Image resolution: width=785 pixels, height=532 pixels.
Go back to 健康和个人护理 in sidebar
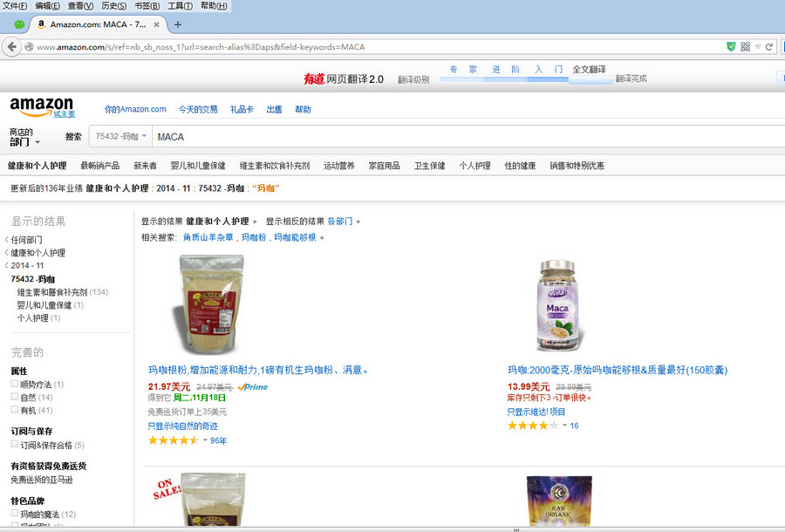38,253
